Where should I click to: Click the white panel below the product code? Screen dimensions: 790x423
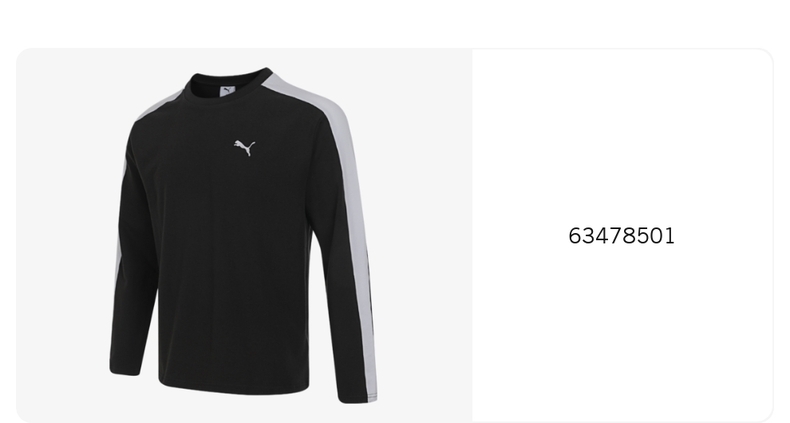tap(622, 332)
